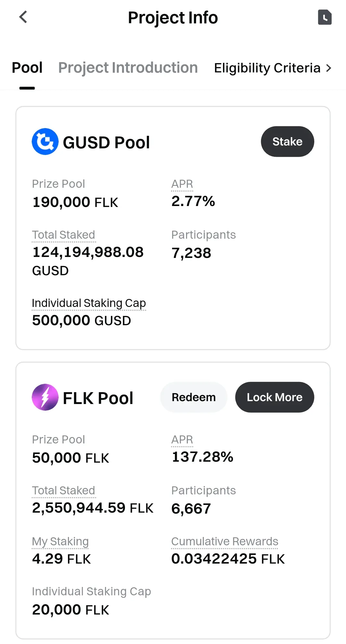Show the FLK Pool APR explanation
346x644 pixels.
pos(182,440)
